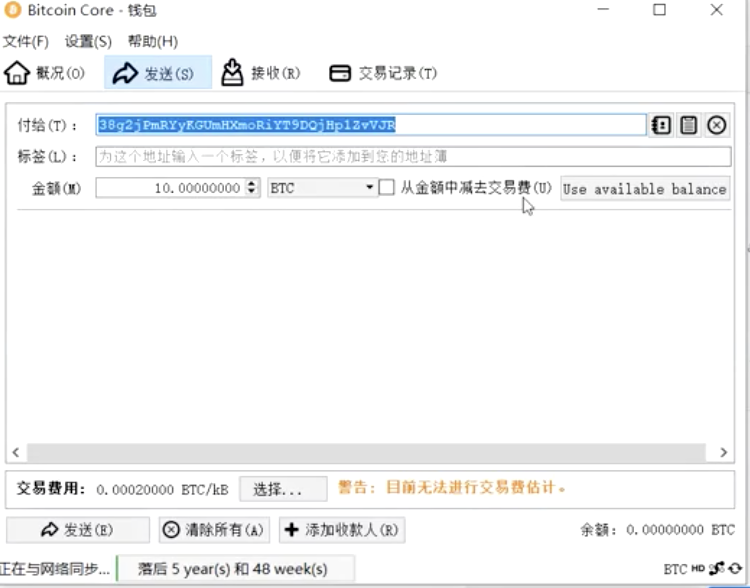
Task: Close the Bitcoin Core window
Action: (x=717, y=10)
